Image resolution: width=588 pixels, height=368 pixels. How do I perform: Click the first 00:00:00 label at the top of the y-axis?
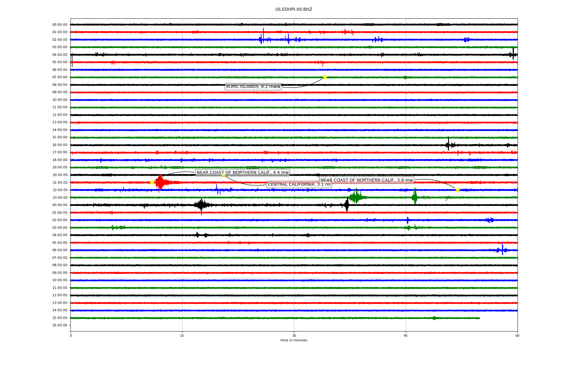[60, 25]
